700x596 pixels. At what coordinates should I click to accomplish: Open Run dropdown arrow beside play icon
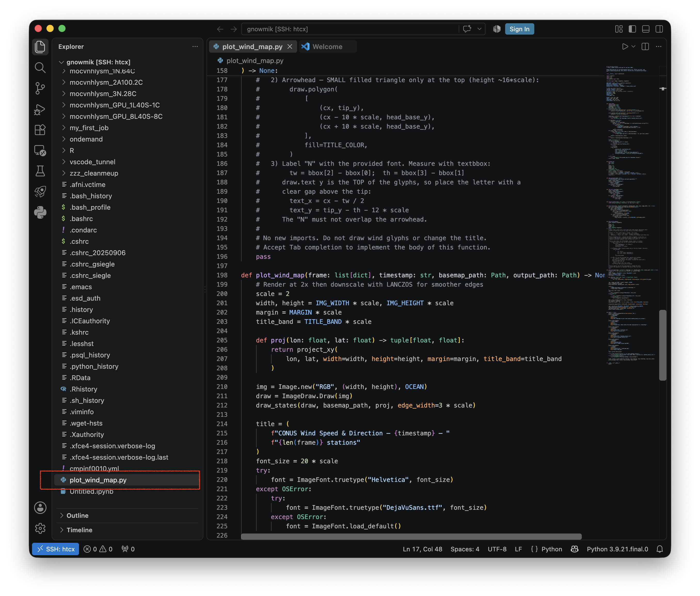click(x=633, y=47)
